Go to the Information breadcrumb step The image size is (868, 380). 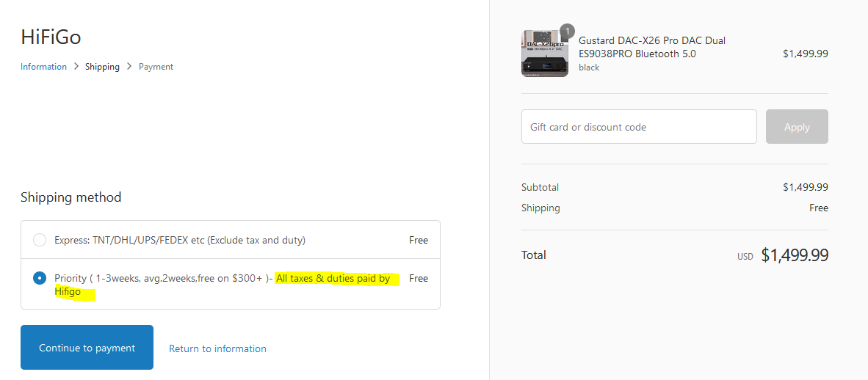click(x=44, y=66)
